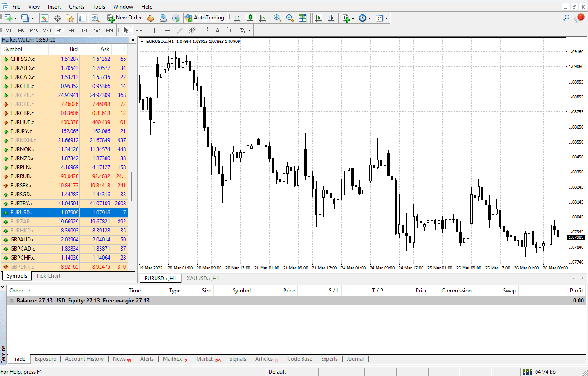The image size is (588, 376).
Task: Open the Indicators list dropdown
Action: [348, 18]
